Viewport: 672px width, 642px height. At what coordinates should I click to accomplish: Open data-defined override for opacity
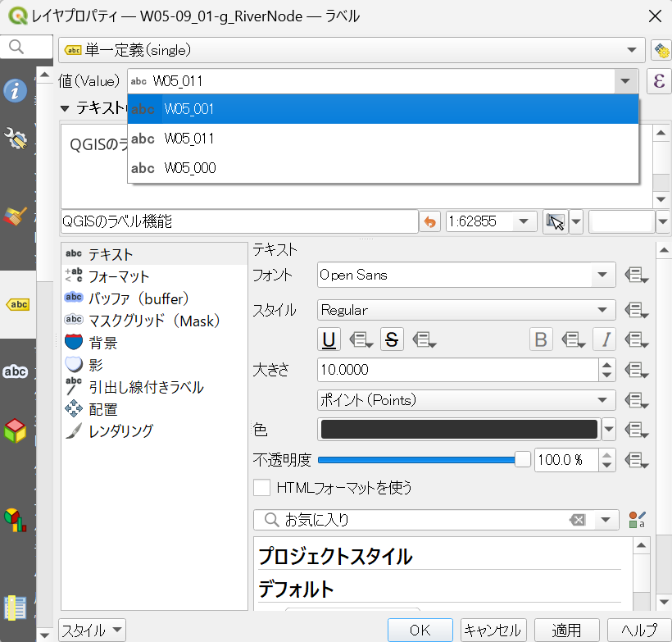click(637, 460)
